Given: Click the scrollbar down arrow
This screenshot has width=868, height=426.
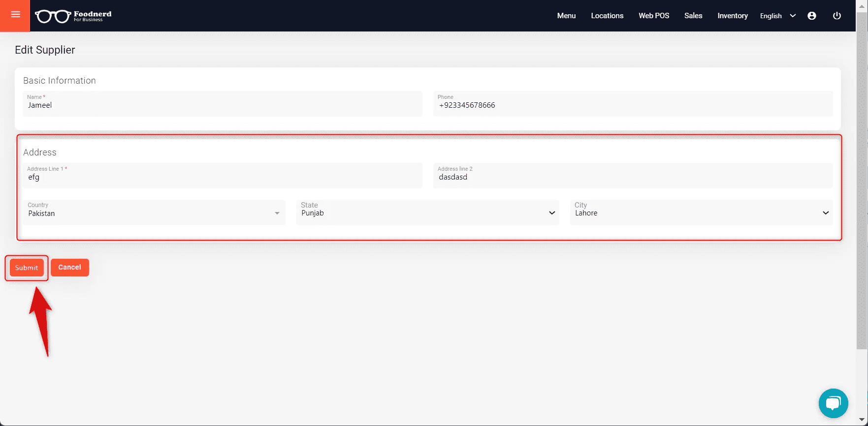Looking at the screenshot, I should (862, 421).
